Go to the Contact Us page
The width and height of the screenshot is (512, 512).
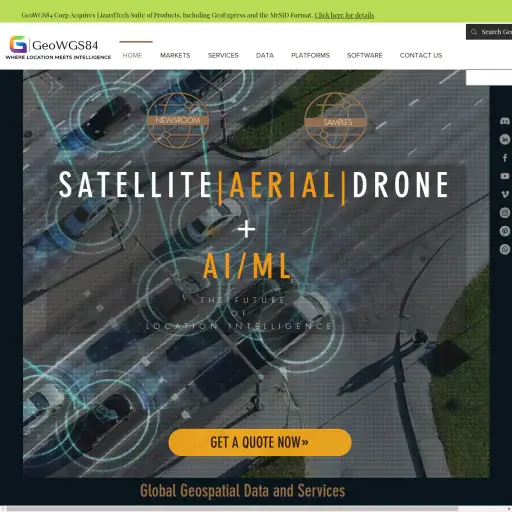pyautogui.click(x=421, y=55)
